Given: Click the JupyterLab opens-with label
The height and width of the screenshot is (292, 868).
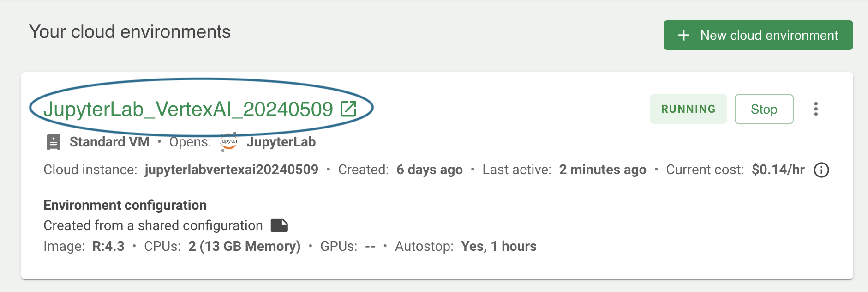Looking at the screenshot, I should click(x=281, y=142).
